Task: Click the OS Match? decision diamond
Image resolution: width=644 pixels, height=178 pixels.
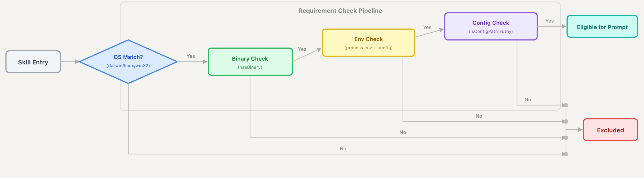Action: (x=128, y=61)
